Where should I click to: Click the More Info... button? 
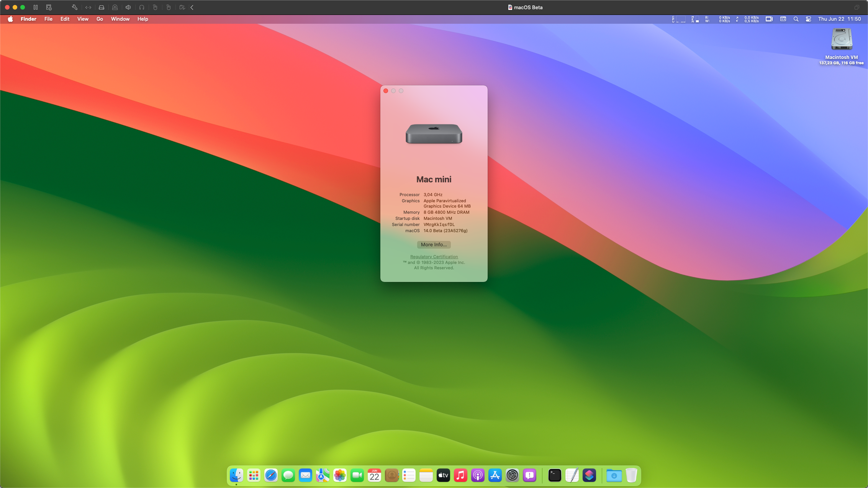point(434,245)
